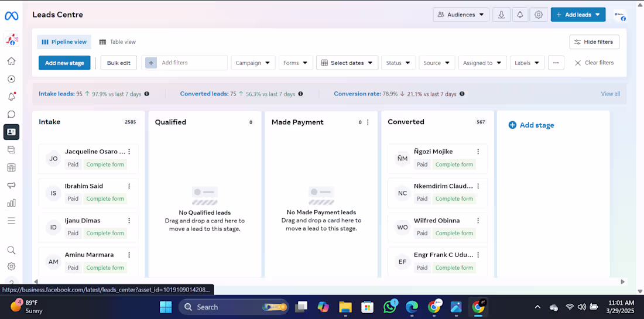Click the Add filters input field
The height and width of the screenshot is (319, 644).
[184, 63]
